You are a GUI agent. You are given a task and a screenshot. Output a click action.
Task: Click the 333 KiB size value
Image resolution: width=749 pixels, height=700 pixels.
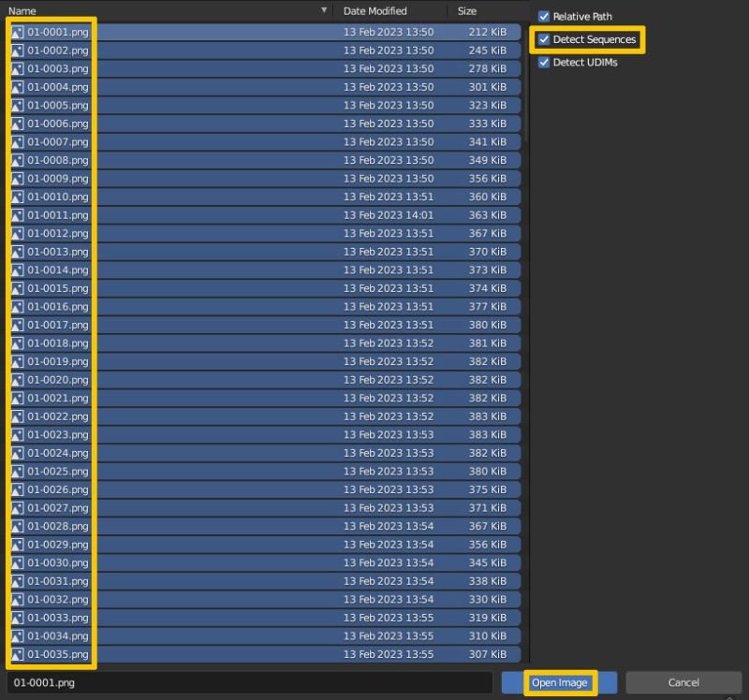pyautogui.click(x=487, y=124)
